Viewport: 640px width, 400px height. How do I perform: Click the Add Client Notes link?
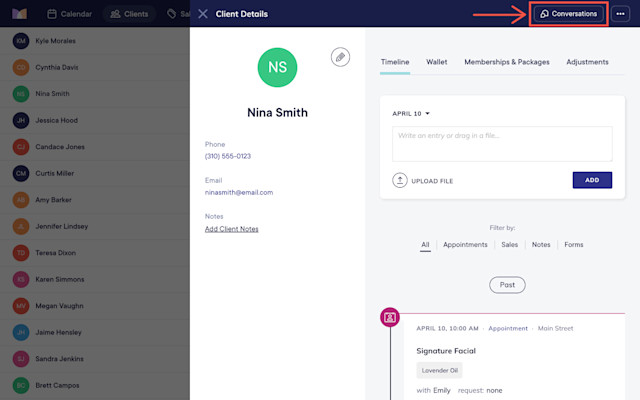coord(231,229)
